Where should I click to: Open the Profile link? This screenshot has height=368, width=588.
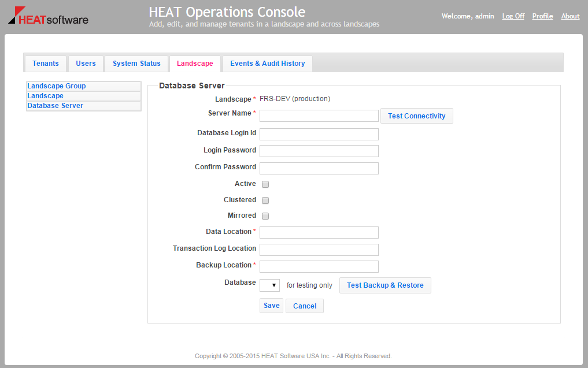(542, 16)
